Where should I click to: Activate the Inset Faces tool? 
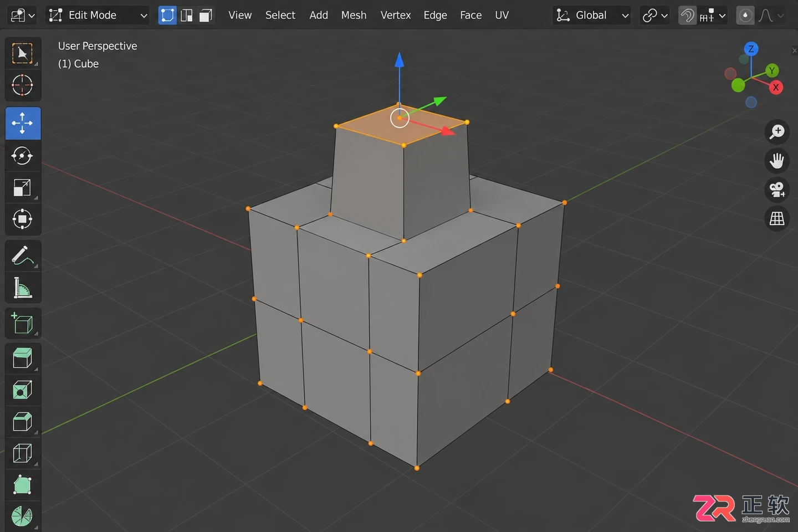[x=23, y=390]
